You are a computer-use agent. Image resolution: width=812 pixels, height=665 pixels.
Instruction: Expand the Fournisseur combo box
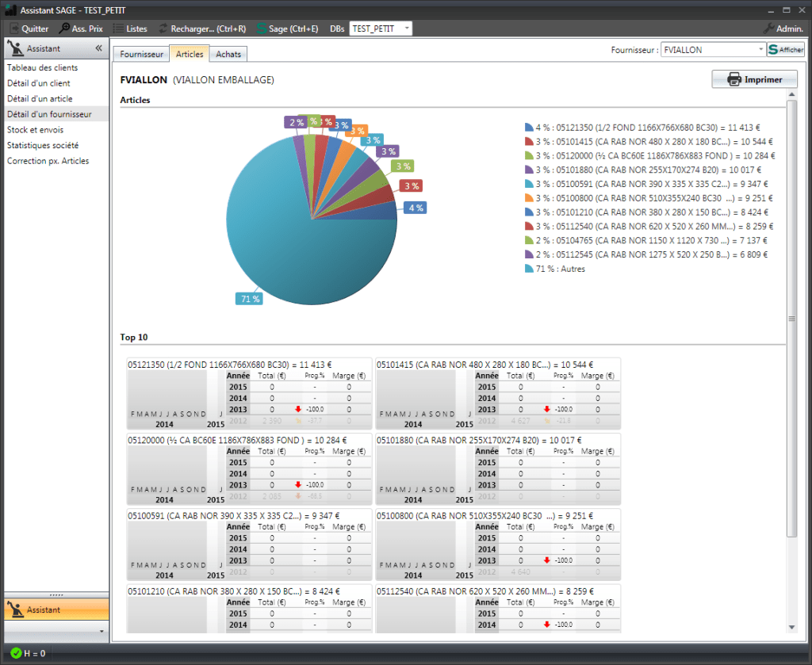click(x=760, y=49)
